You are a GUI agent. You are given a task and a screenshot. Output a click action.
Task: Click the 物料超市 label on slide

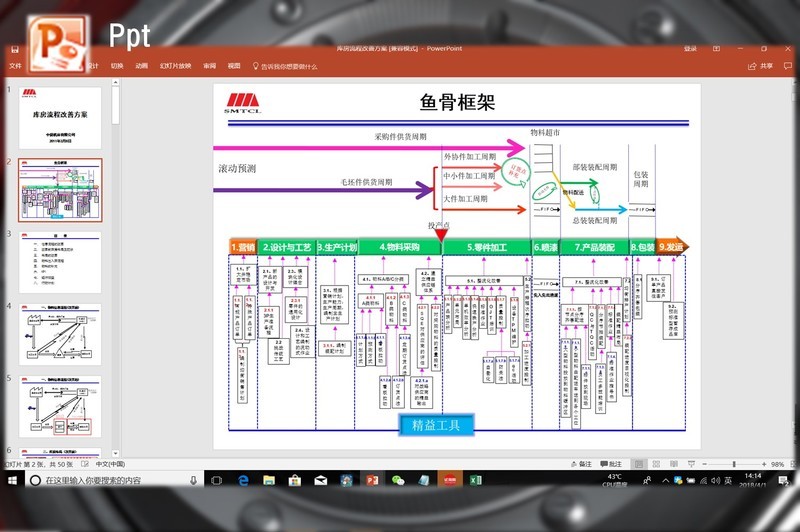pyautogui.click(x=545, y=133)
